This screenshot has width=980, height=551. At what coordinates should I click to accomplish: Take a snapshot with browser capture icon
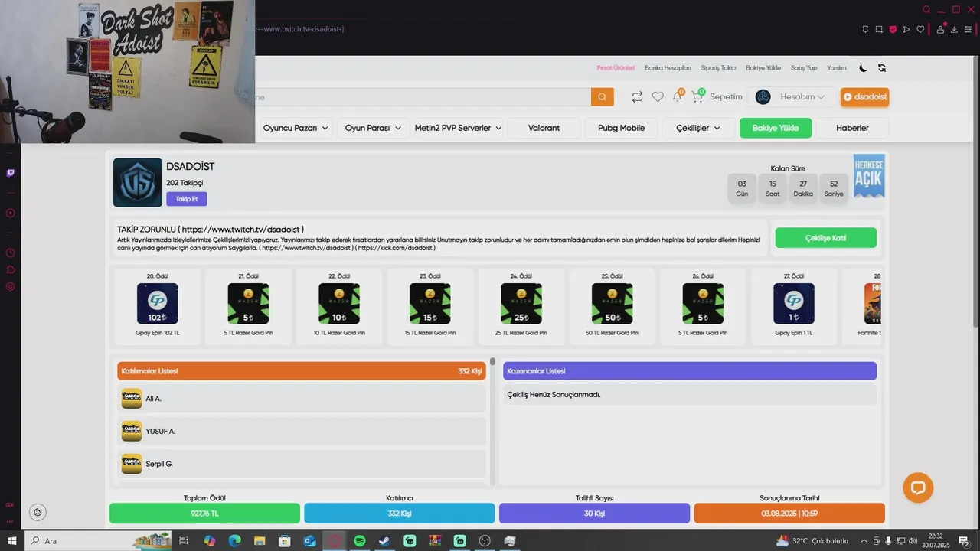(879, 30)
